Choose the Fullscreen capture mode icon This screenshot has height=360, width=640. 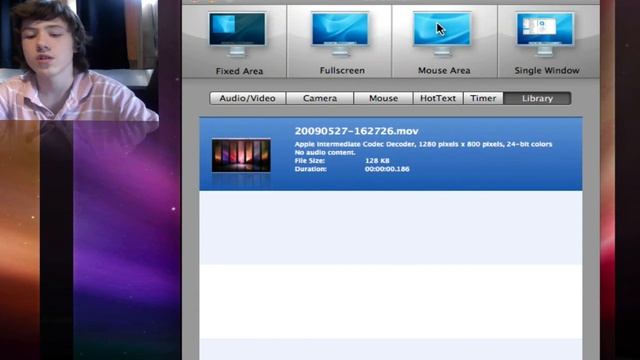[340, 33]
